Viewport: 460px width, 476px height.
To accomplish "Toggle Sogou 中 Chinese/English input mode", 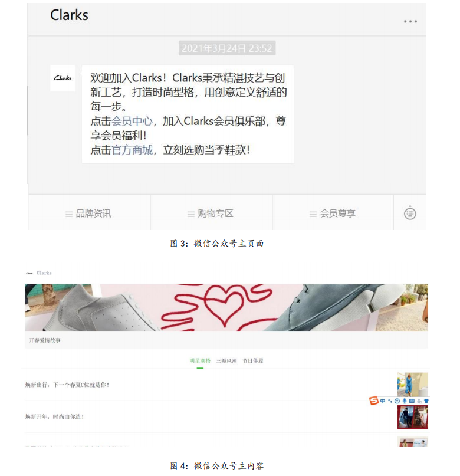I will tap(383, 401).
